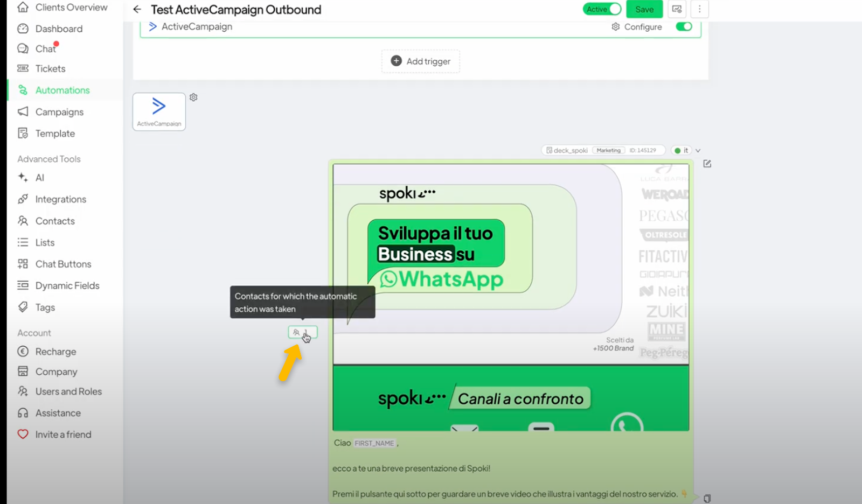Click the copy icon below the message
Image resolution: width=862 pixels, height=504 pixels.
707,499
